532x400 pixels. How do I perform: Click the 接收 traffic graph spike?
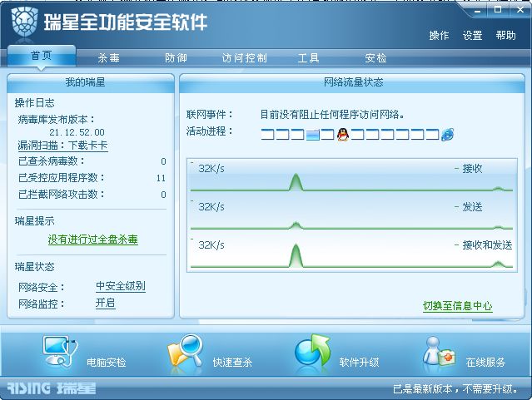click(x=296, y=182)
